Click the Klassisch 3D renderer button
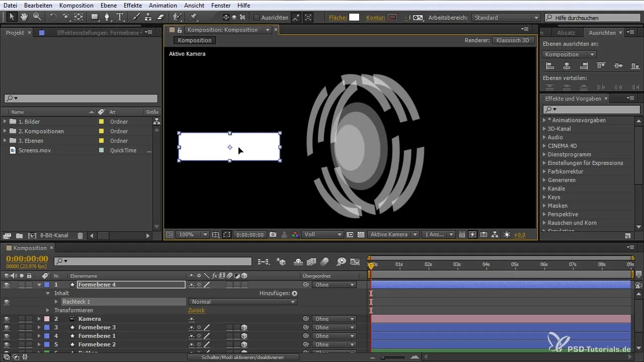Viewport: 644px width, 362px height. coord(514,40)
